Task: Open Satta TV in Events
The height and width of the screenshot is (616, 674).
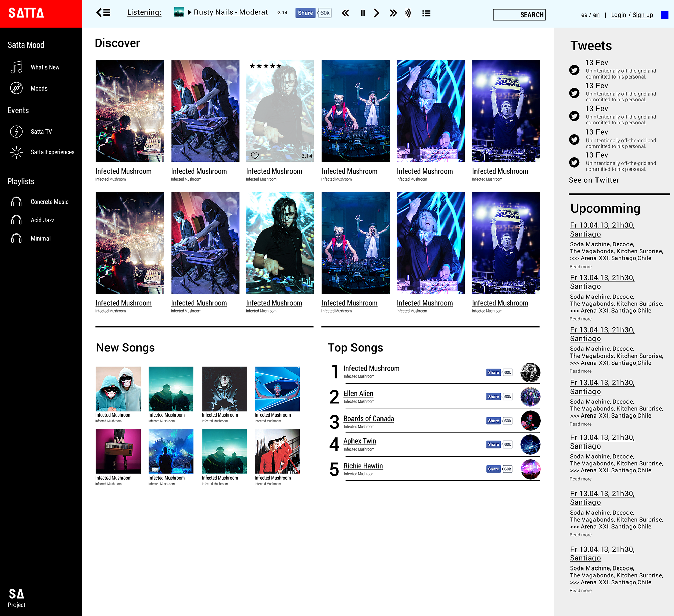Action: [41, 132]
